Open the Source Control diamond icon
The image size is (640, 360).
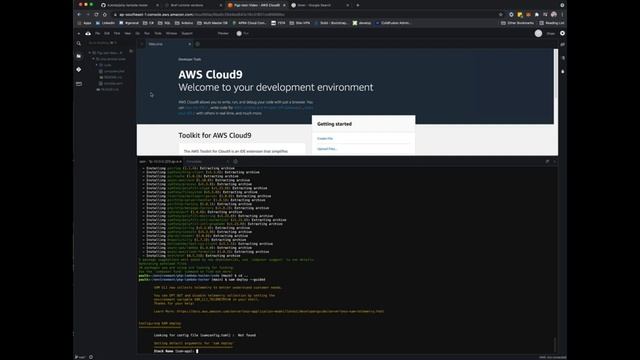coord(79,70)
